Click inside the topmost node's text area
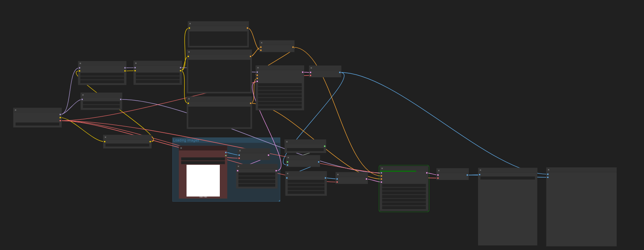 [x=218, y=39]
